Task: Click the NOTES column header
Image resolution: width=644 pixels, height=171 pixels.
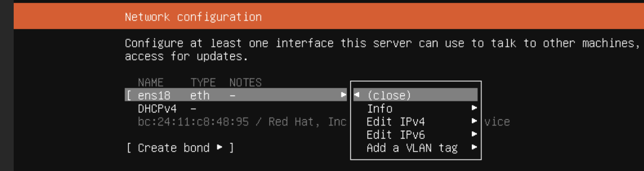Action: click(245, 82)
